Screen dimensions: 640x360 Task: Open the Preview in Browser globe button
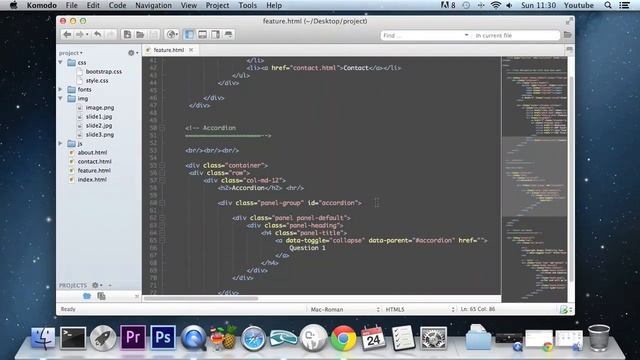tap(172, 35)
